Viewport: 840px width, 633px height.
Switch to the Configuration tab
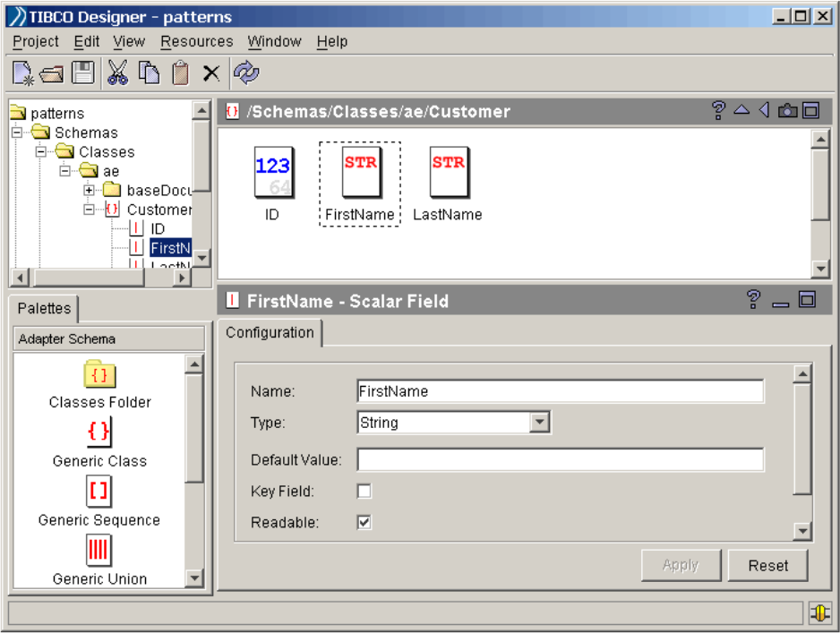coord(270,332)
